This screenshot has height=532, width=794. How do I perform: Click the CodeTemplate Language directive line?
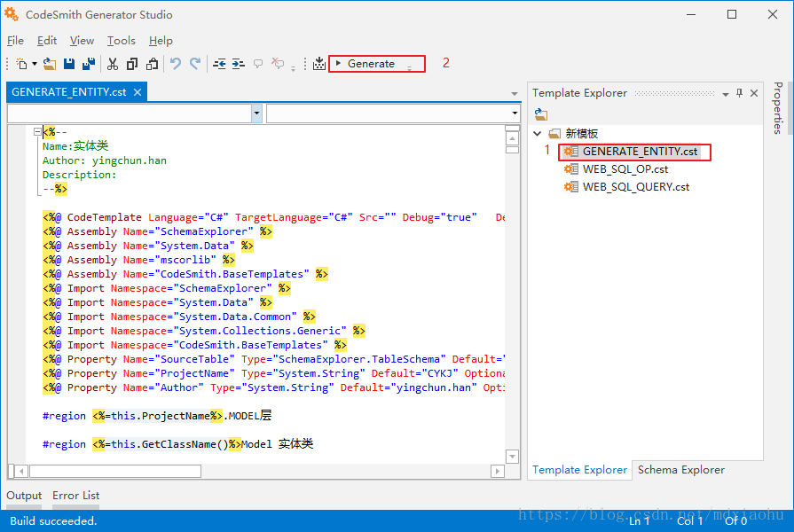tap(273, 217)
